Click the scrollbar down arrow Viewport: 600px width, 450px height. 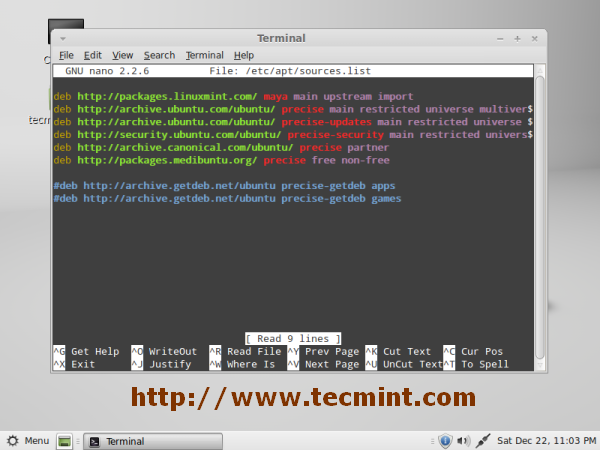[x=540, y=365]
